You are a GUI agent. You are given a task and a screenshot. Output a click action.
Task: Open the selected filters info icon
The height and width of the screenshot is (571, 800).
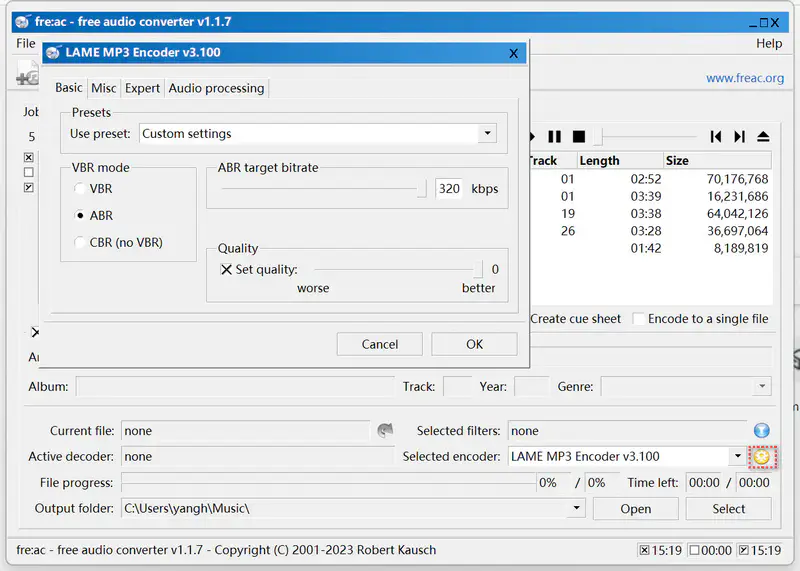(762, 431)
